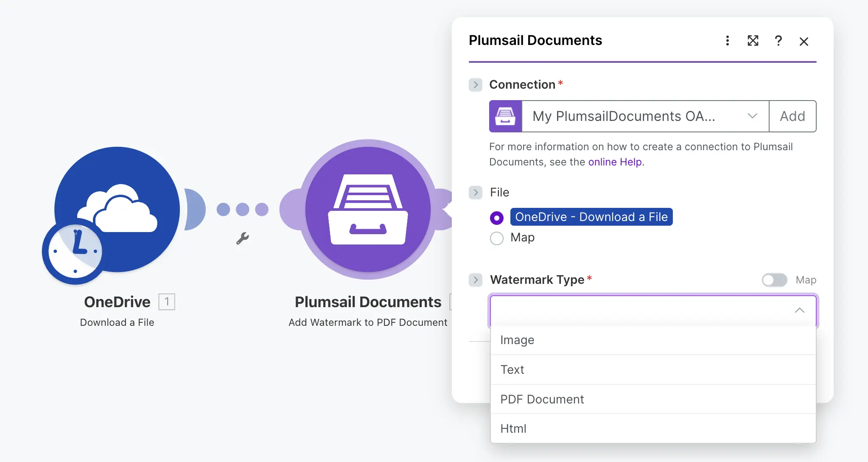Click the 'Add Watermark to PDF Document' caption
This screenshot has height=462, width=868.
368,322
